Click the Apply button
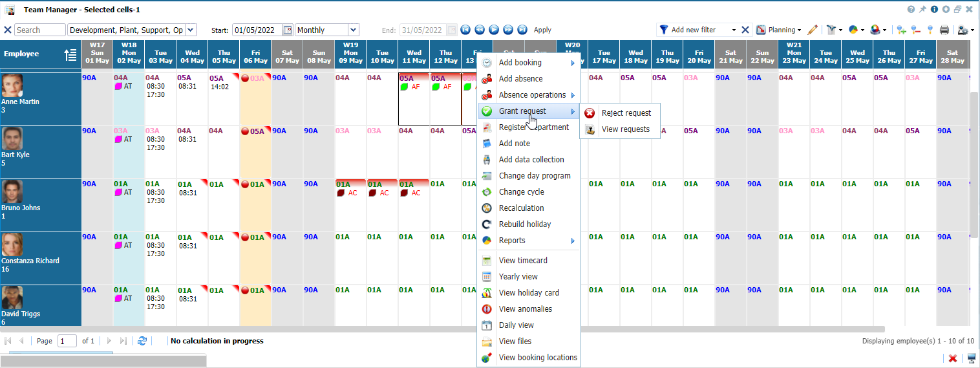Viewport: 980px width, 368px height. pos(542,30)
